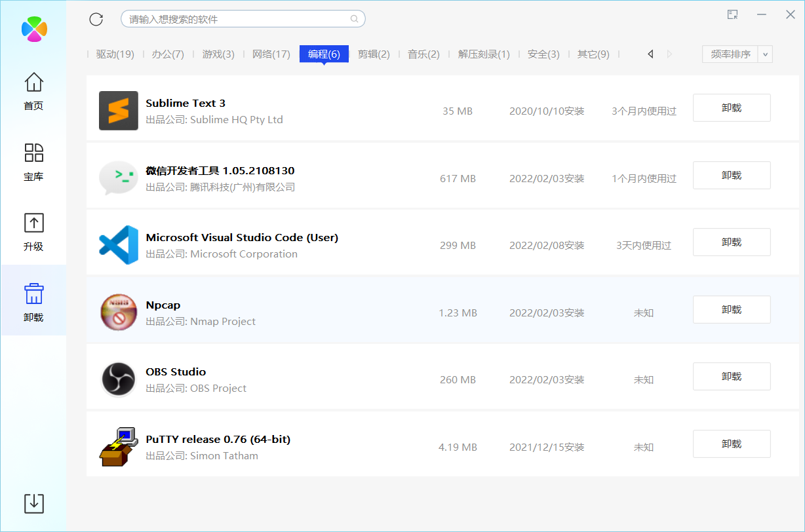
Task: Open the 宝库 software library
Action: [33, 161]
